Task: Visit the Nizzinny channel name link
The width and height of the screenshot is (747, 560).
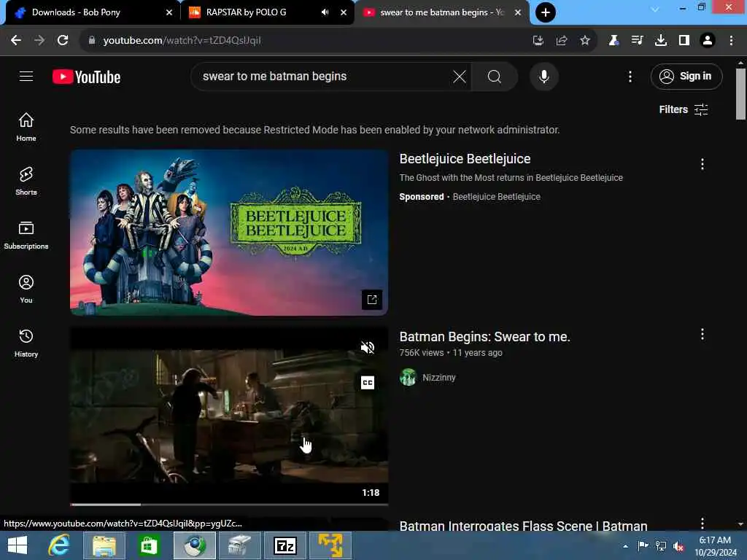Action: [438, 378]
